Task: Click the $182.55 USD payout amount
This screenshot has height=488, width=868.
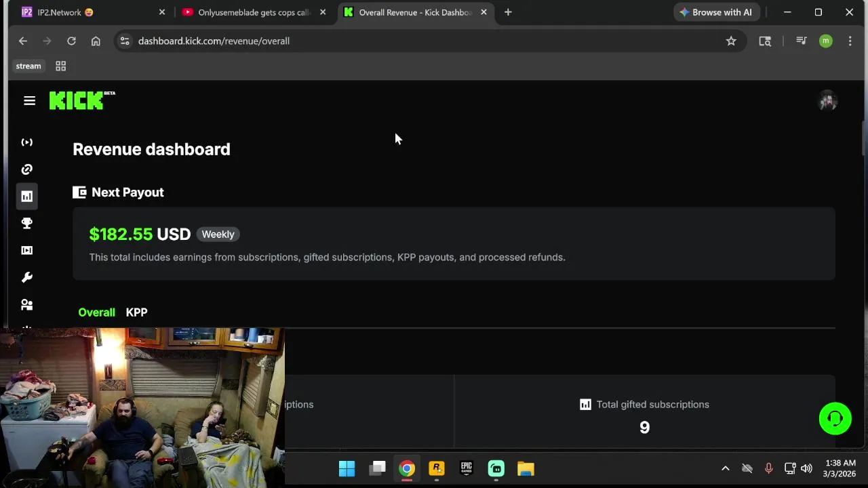Action: point(140,235)
